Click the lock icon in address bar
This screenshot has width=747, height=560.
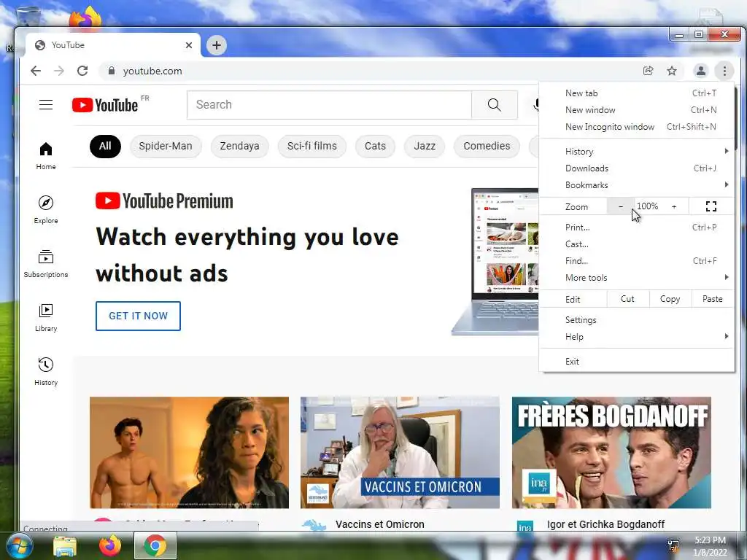[112, 71]
